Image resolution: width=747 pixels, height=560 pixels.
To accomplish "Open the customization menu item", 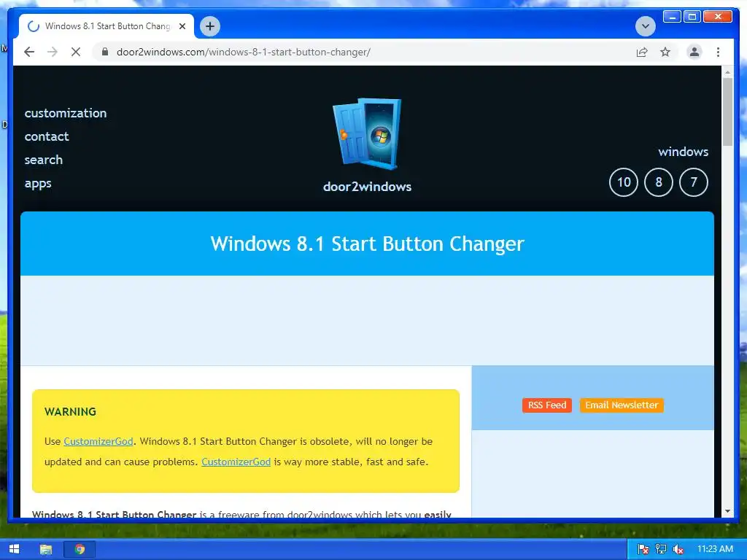I will 66,113.
